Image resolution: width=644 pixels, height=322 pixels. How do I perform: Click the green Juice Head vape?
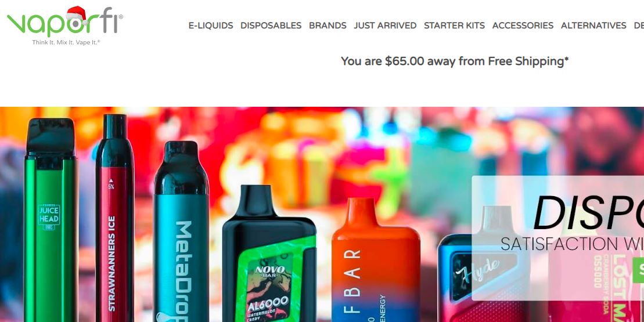pos(50,219)
